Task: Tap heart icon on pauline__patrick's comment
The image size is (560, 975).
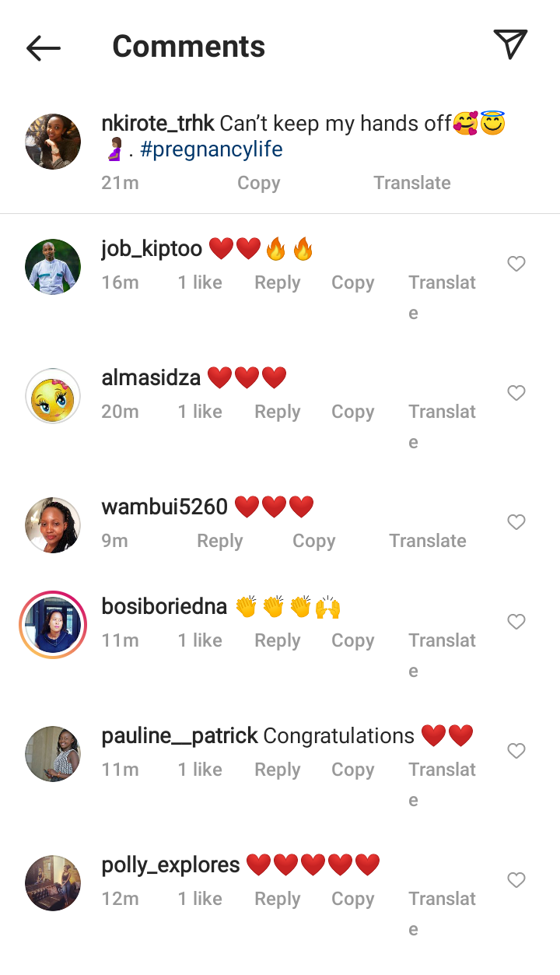Action: (516, 752)
